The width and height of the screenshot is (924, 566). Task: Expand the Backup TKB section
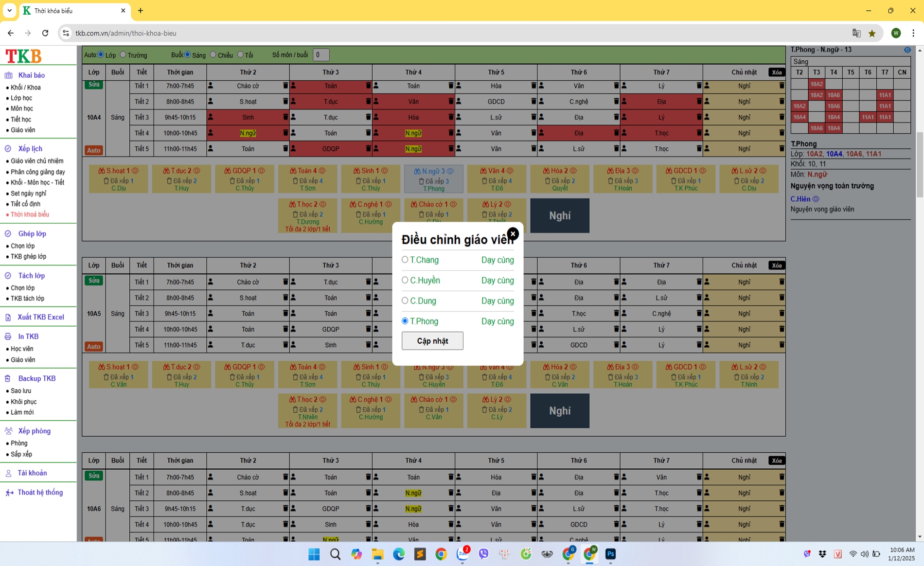36,378
